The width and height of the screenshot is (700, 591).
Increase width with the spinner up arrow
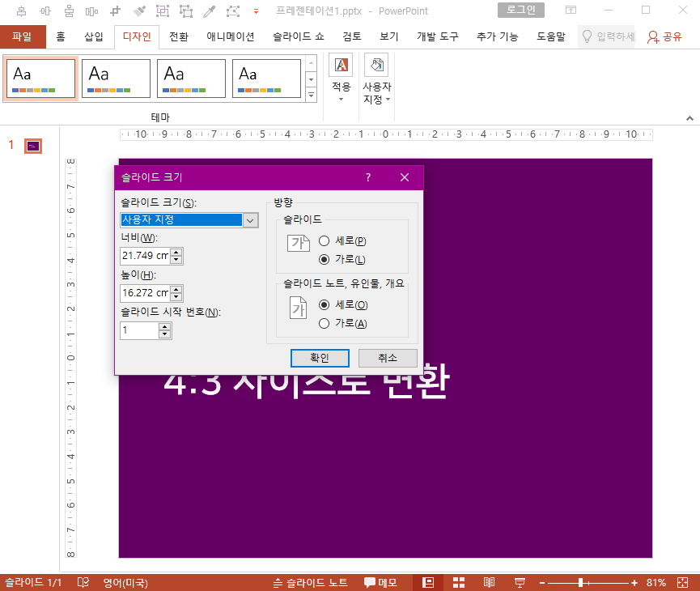(x=176, y=253)
